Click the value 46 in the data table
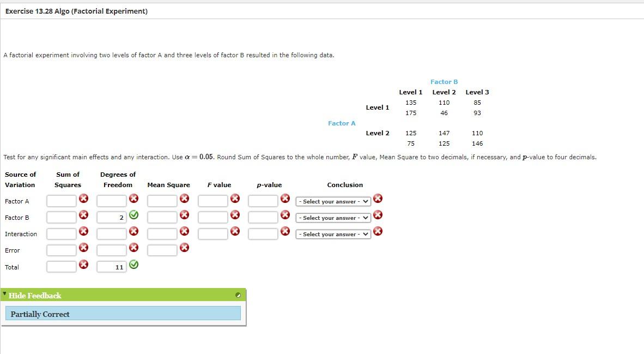This screenshot has height=354, width=644. tap(444, 113)
